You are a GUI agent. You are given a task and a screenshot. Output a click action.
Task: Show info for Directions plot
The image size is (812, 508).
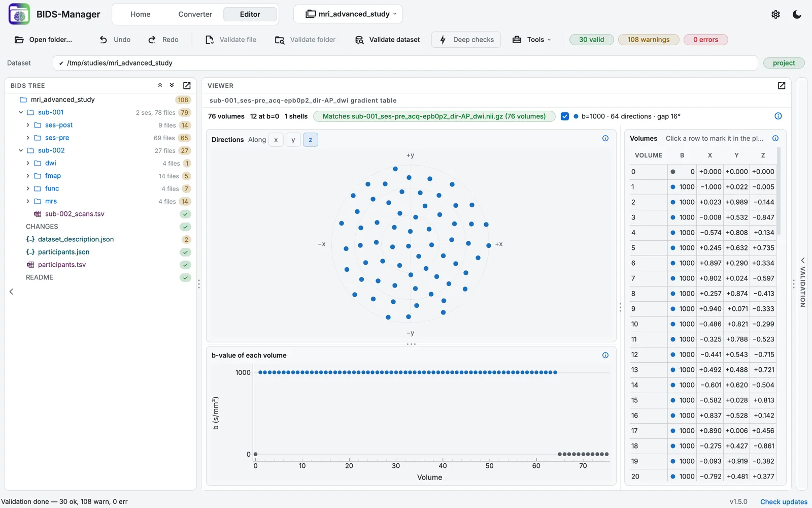click(605, 138)
